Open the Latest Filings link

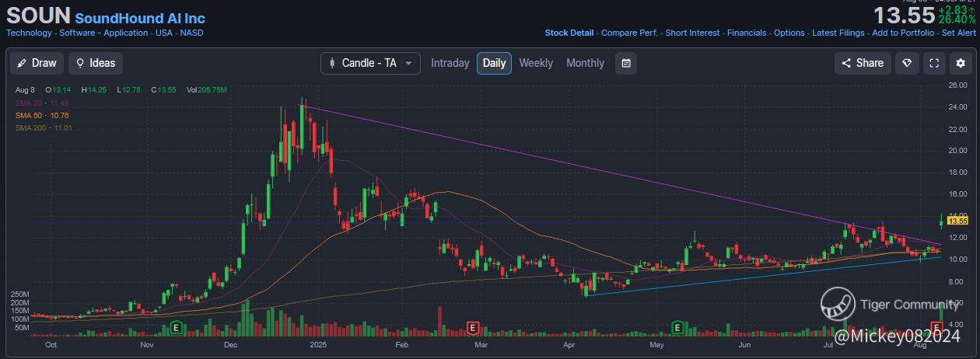click(838, 33)
